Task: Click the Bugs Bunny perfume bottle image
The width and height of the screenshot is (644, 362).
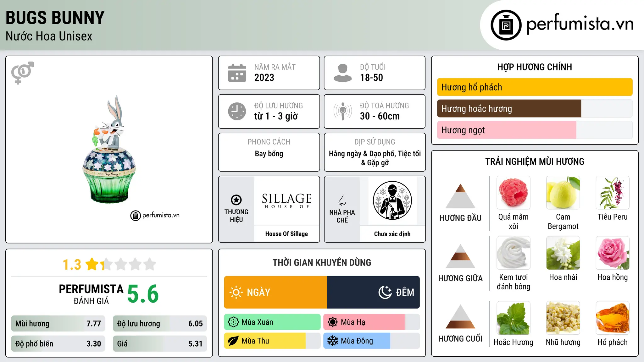Action: tap(109, 150)
